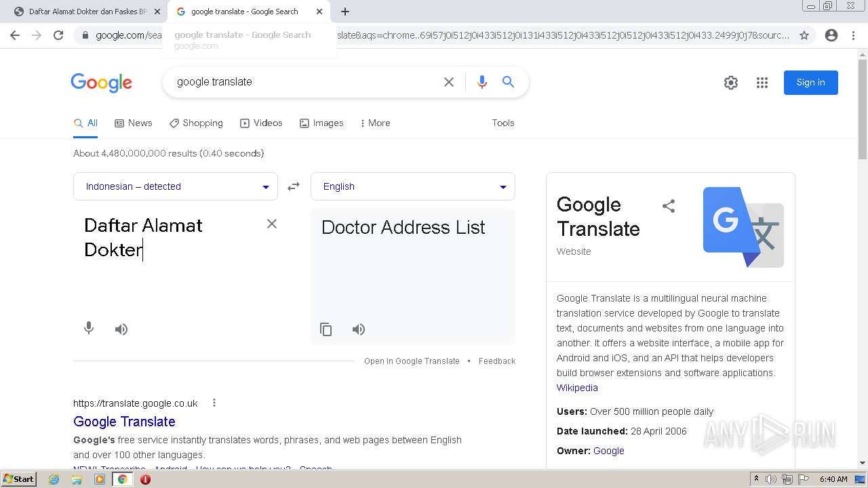Launch Internet Explorer from taskbar
The width and height of the screenshot is (868, 488).
pyautogui.click(x=54, y=479)
